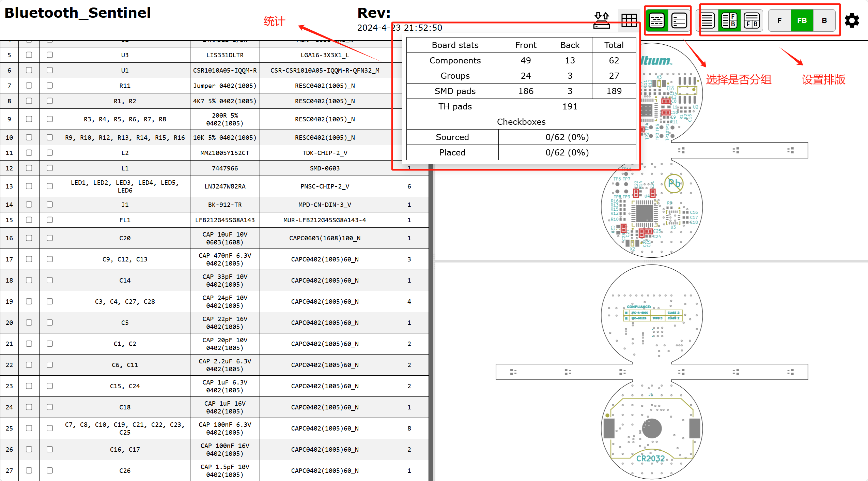Switch to BOM left, drawings right layout
Viewport: 868px width, 481px height.
coord(729,20)
